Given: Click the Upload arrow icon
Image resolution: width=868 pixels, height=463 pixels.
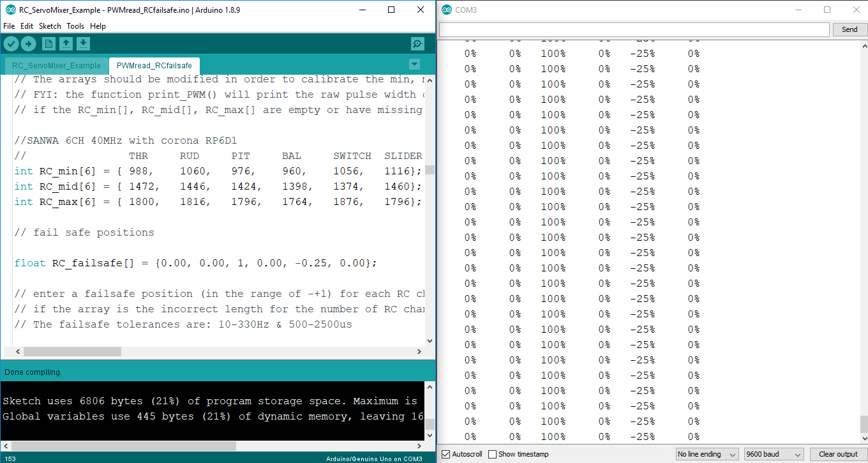Looking at the screenshot, I should pos(29,43).
